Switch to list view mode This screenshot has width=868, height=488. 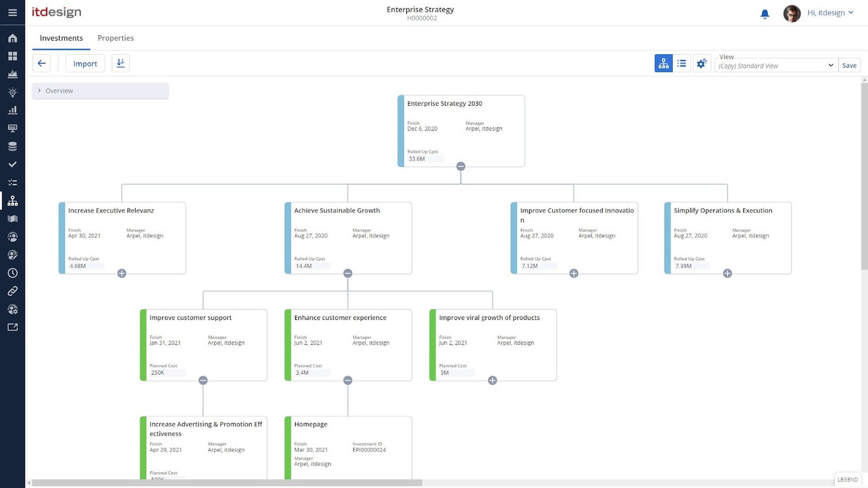tap(682, 63)
